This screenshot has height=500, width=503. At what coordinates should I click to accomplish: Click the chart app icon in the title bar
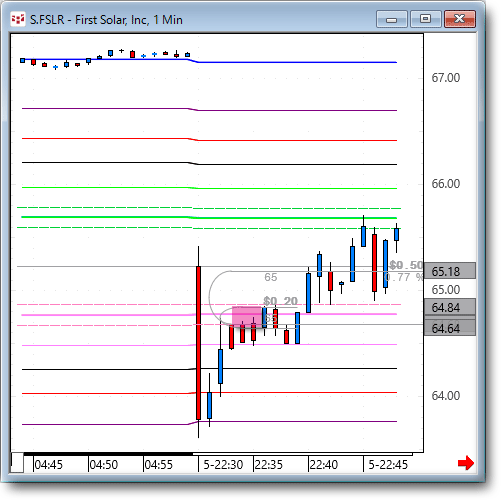click(x=18, y=19)
